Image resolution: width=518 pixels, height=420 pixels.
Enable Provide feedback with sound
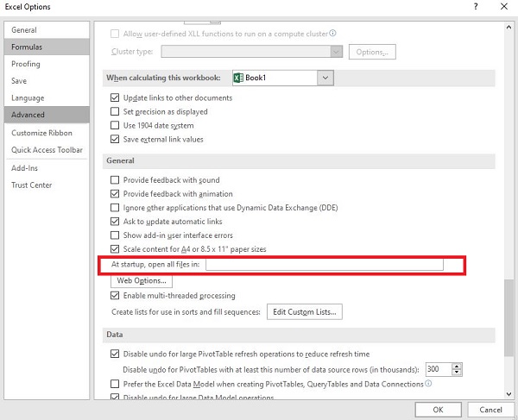pos(115,179)
